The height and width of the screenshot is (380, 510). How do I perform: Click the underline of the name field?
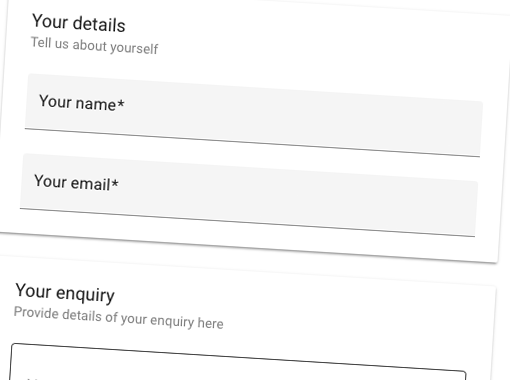click(252, 142)
